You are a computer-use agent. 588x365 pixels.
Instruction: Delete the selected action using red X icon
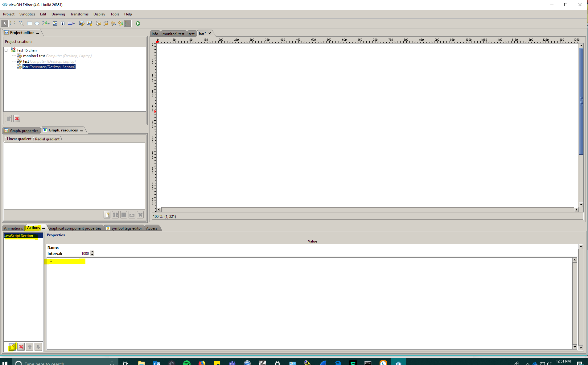point(21,347)
